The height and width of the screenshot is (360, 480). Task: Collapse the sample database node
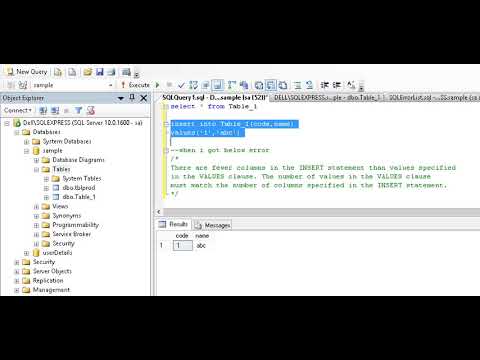coord(26,151)
